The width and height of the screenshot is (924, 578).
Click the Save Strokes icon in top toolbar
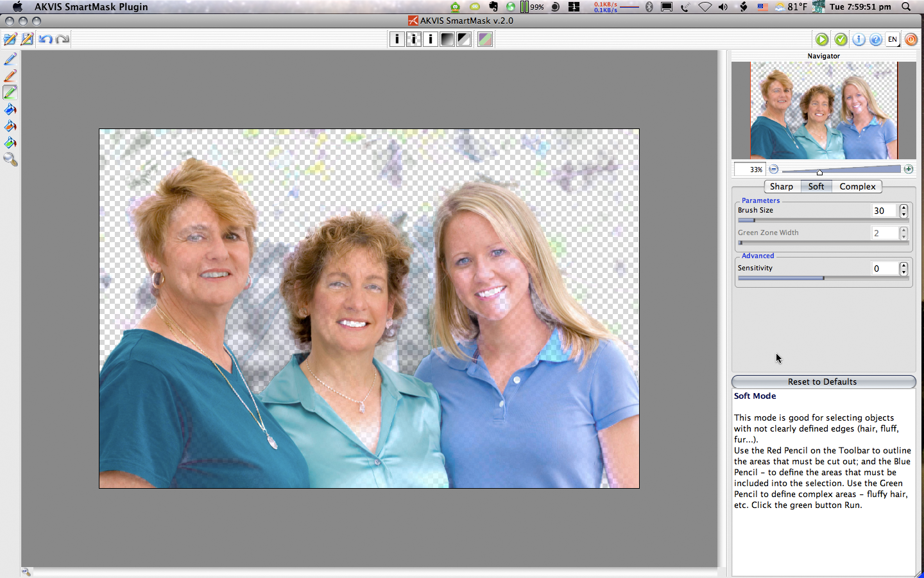[27, 39]
